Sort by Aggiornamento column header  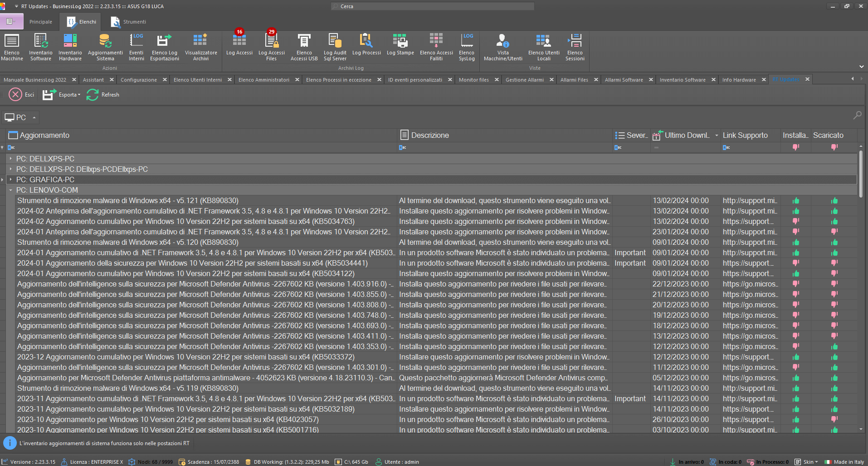[201, 135]
